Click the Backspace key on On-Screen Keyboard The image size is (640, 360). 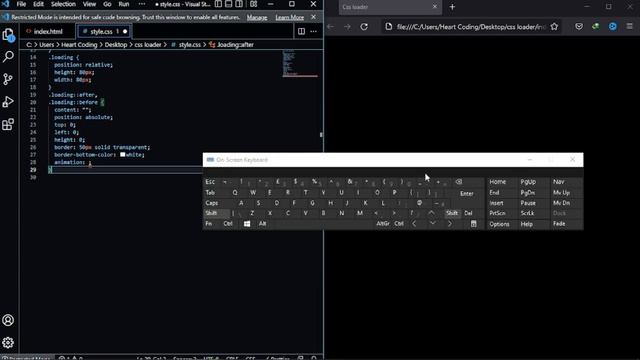(459, 182)
